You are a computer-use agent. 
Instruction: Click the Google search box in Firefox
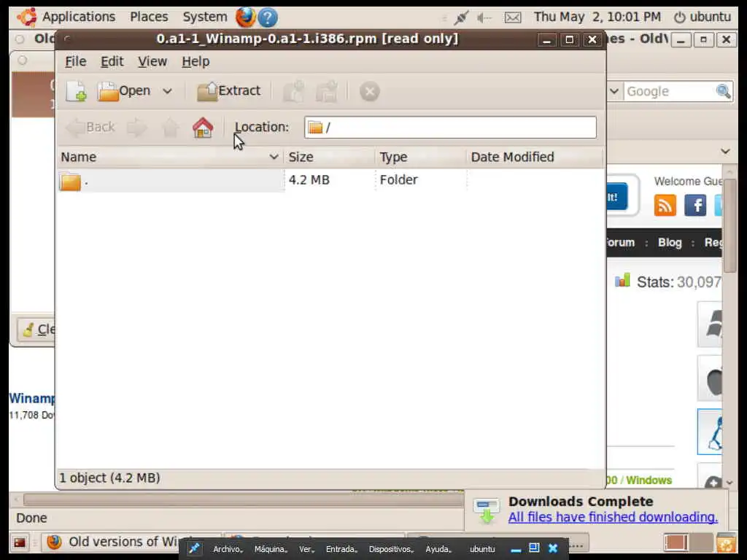click(670, 91)
